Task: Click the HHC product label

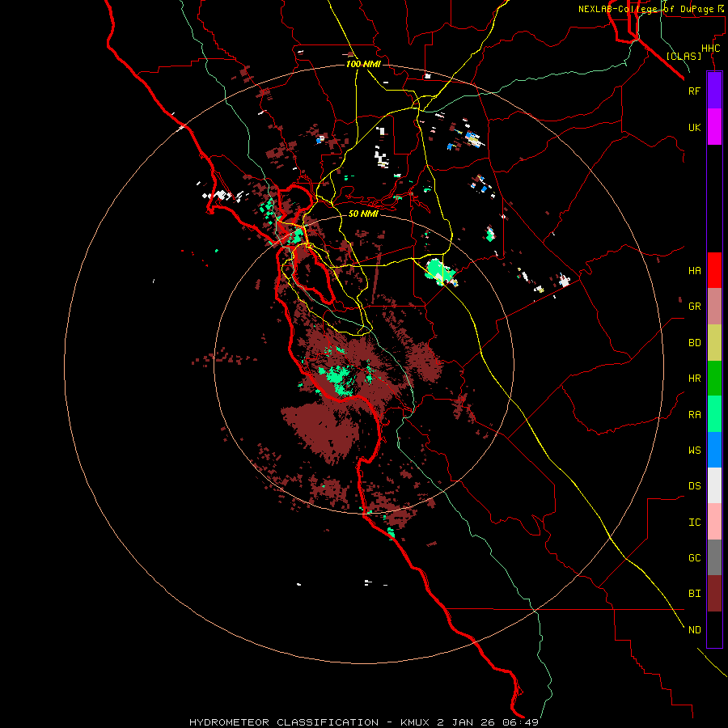Action: (711, 49)
